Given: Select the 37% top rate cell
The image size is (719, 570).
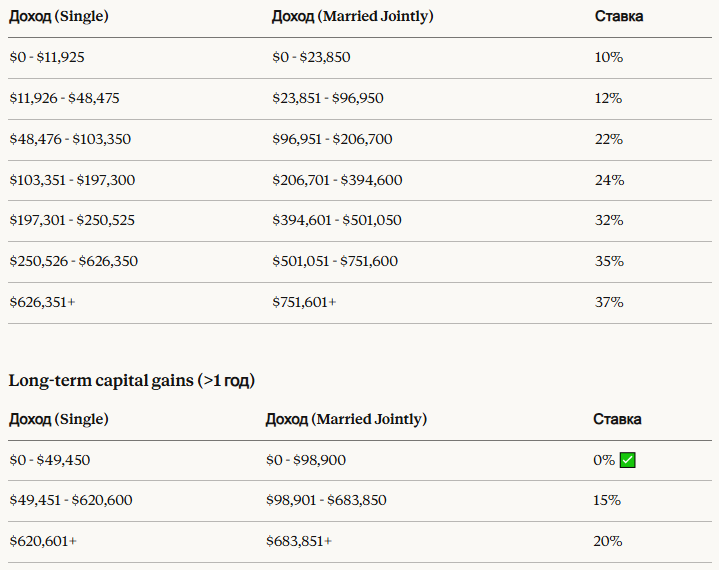Looking at the screenshot, I should point(608,302).
